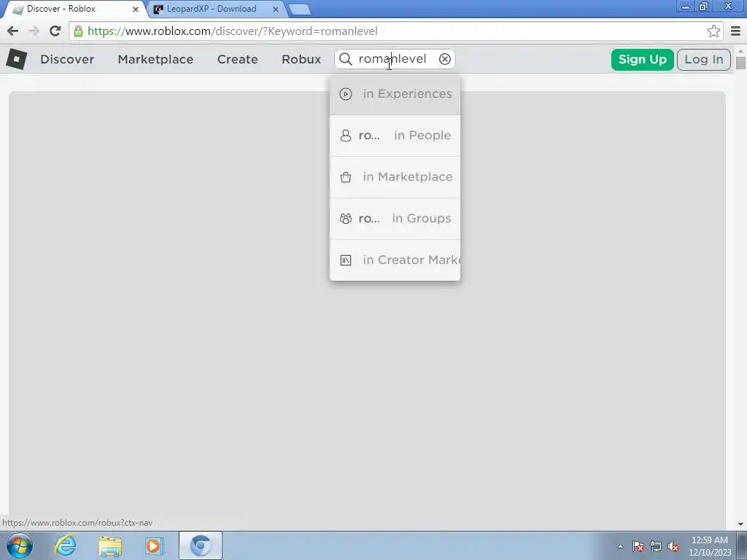Close the Discover - Roblox tab
747x560 pixels.
tap(135, 9)
